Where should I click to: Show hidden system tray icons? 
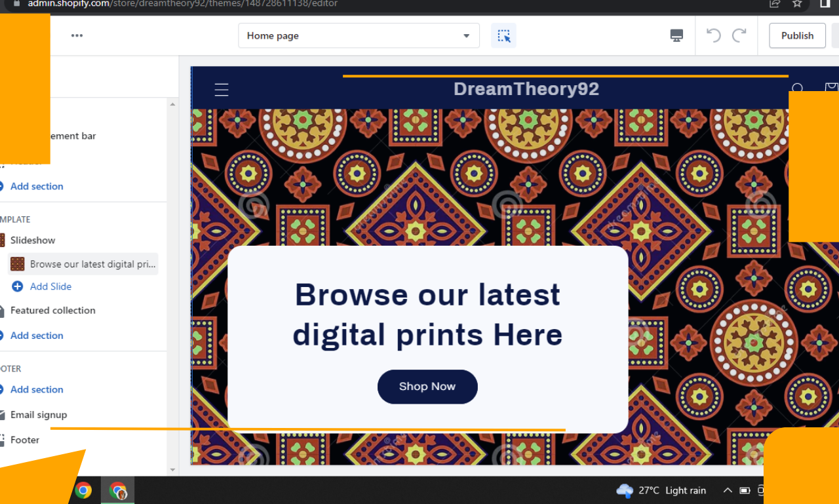[x=728, y=490]
